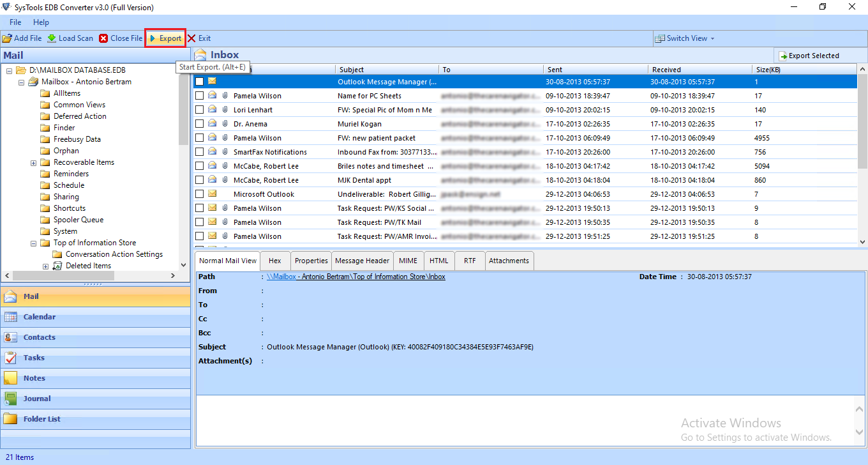Open the Properties tab
This screenshot has width=868, height=465.
[311, 261]
